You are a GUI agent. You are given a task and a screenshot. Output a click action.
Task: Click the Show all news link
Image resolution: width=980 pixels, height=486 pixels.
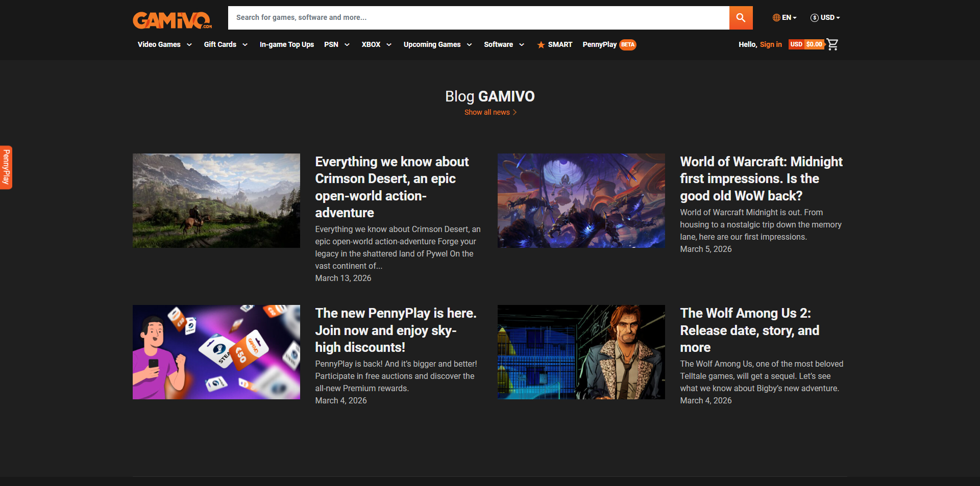[487, 112]
